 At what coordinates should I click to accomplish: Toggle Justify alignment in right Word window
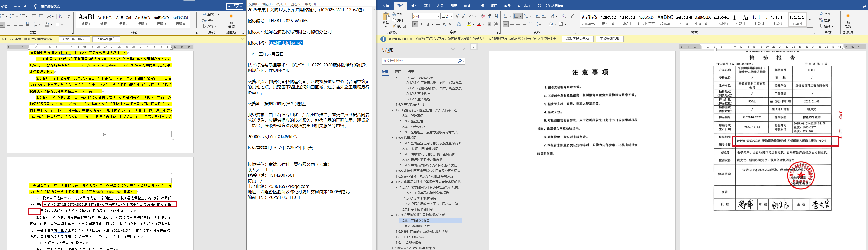[x=525, y=24]
